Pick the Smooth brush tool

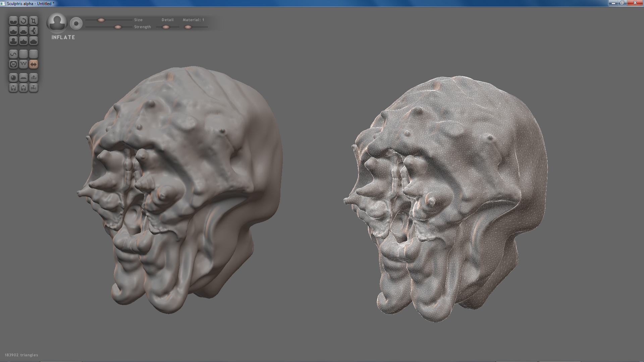tap(34, 41)
